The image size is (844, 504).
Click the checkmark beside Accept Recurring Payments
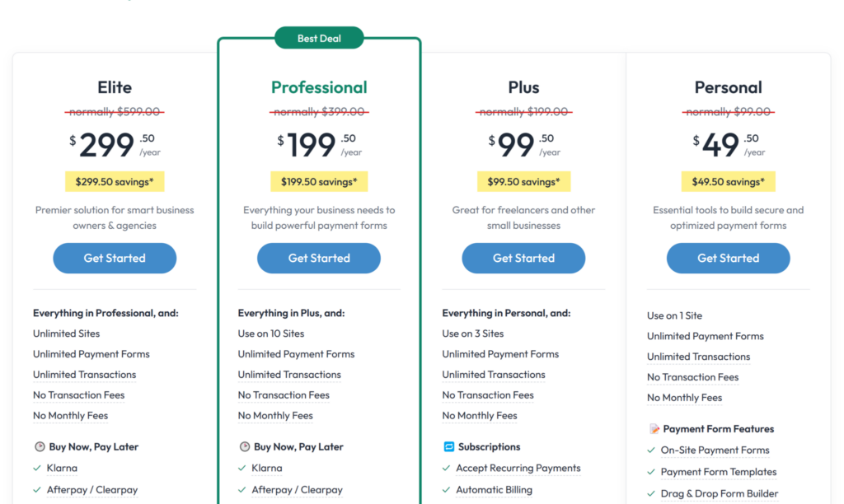[447, 469]
